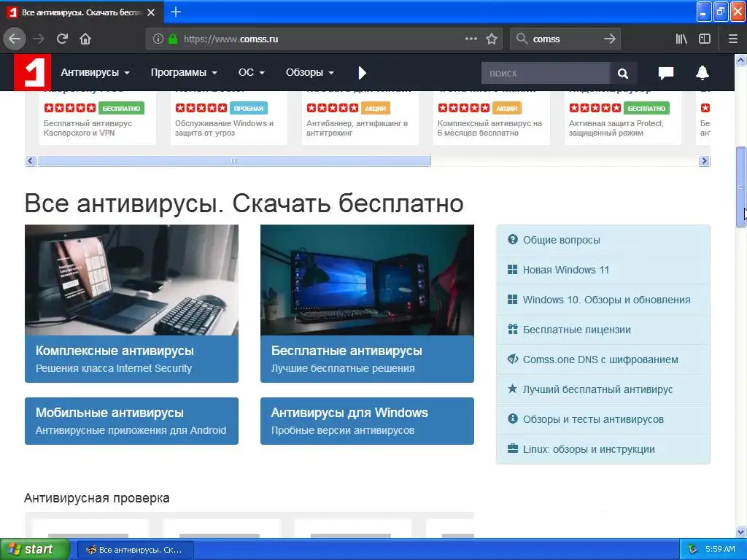Toggle the sidebar view icon

point(705,39)
